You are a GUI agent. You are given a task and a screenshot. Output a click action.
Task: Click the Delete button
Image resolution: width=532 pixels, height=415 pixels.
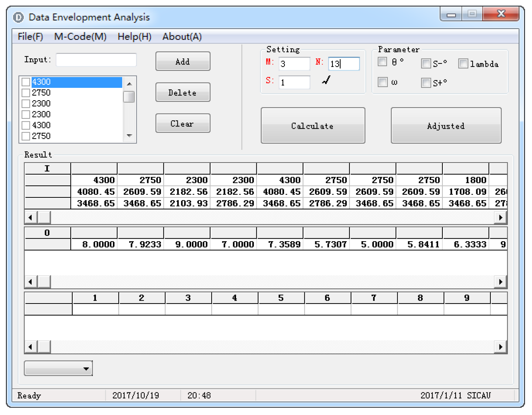pos(183,92)
